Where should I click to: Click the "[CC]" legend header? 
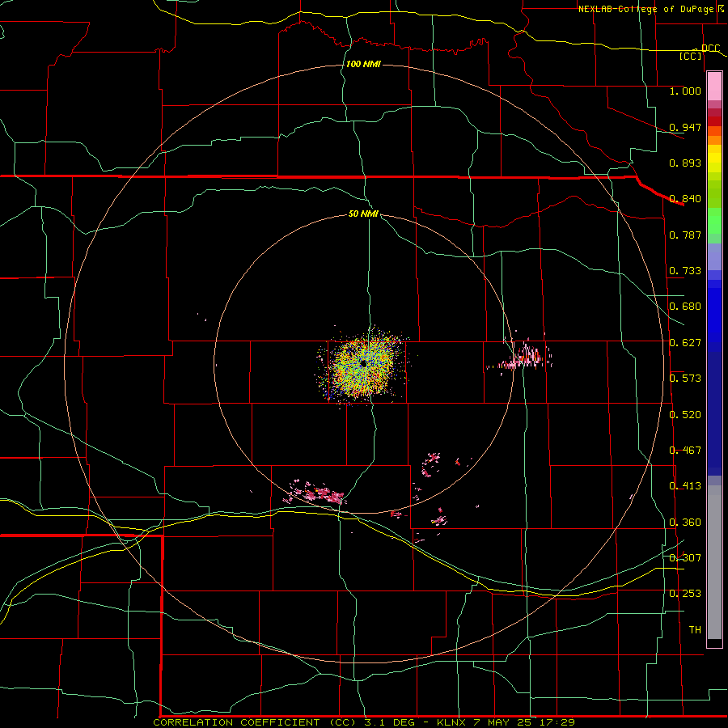[691, 56]
